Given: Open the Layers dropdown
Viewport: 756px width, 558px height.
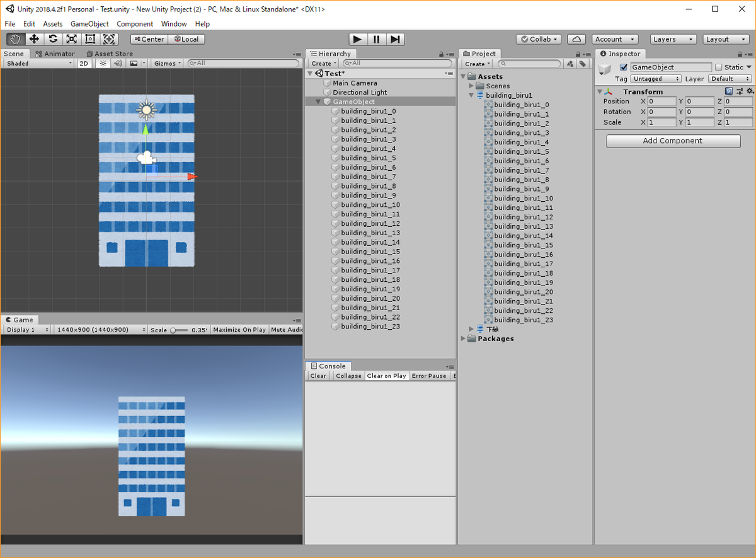Looking at the screenshot, I should point(673,39).
